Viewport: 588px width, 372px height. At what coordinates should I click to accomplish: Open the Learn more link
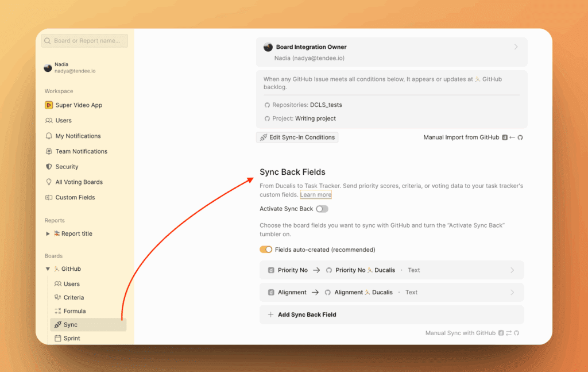tap(315, 195)
